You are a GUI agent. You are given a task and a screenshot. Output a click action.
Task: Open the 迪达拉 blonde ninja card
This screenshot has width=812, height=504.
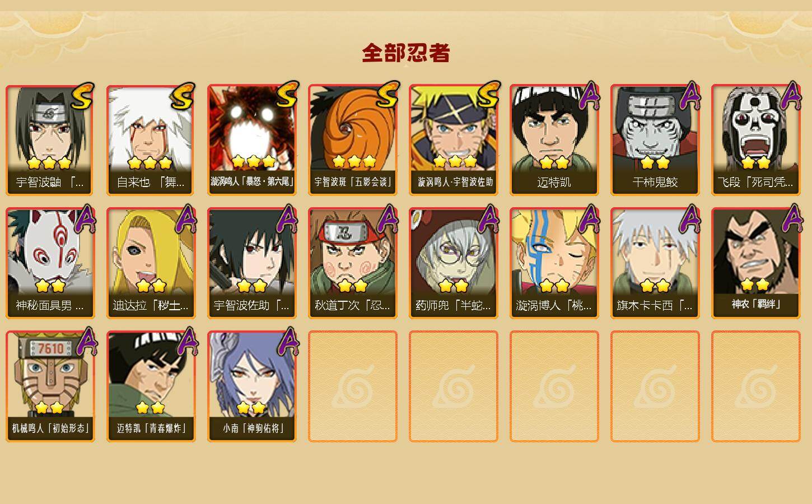[x=151, y=263]
